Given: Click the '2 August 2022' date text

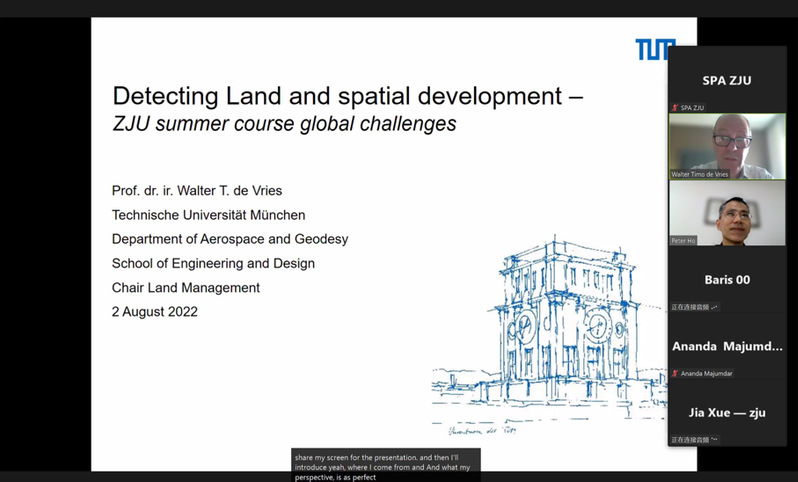Looking at the screenshot, I should pos(155,311).
